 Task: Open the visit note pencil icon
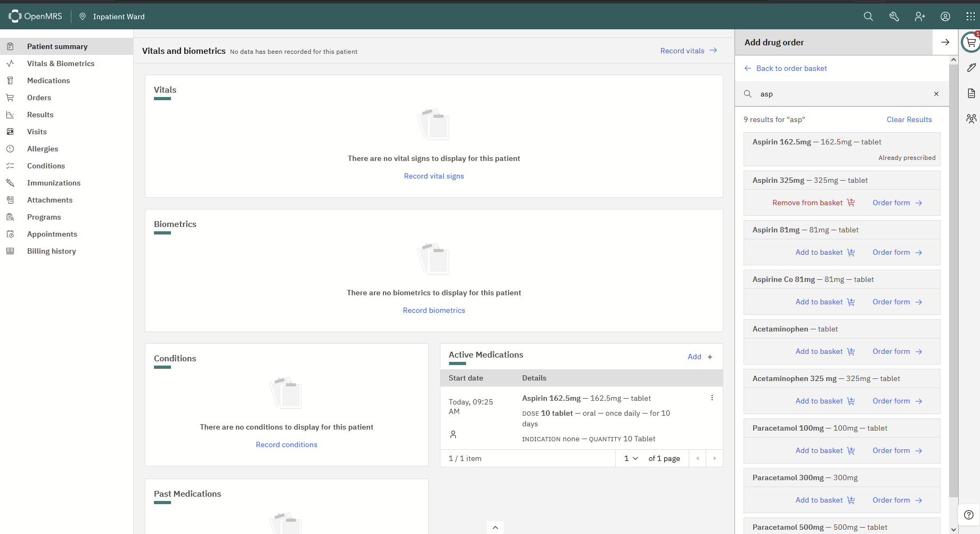pyautogui.click(x=971, y=68)
